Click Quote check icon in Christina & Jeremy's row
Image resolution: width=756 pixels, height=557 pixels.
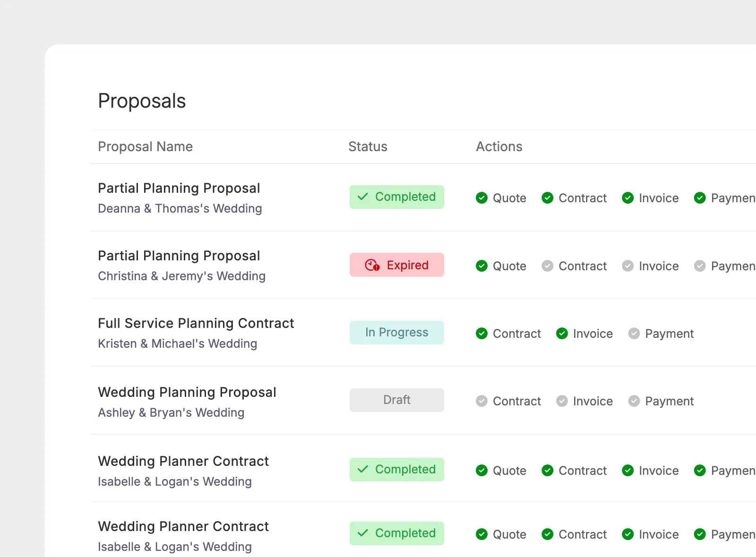pos(481,266)
